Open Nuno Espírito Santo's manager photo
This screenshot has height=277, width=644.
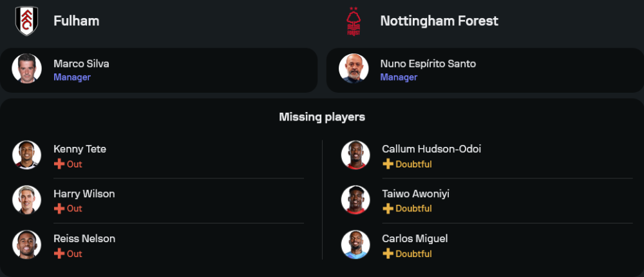[x=354, y=68]
